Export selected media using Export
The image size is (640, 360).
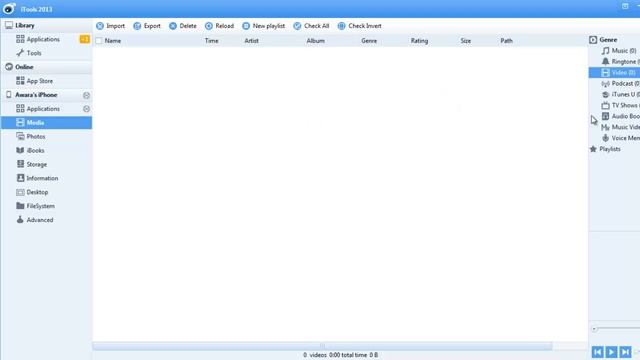pyautogui.click(x=147, y=26)
